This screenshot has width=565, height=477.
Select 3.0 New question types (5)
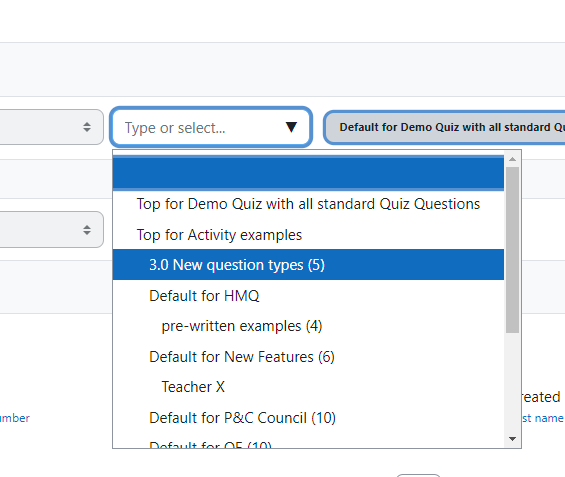coord(308,265)
